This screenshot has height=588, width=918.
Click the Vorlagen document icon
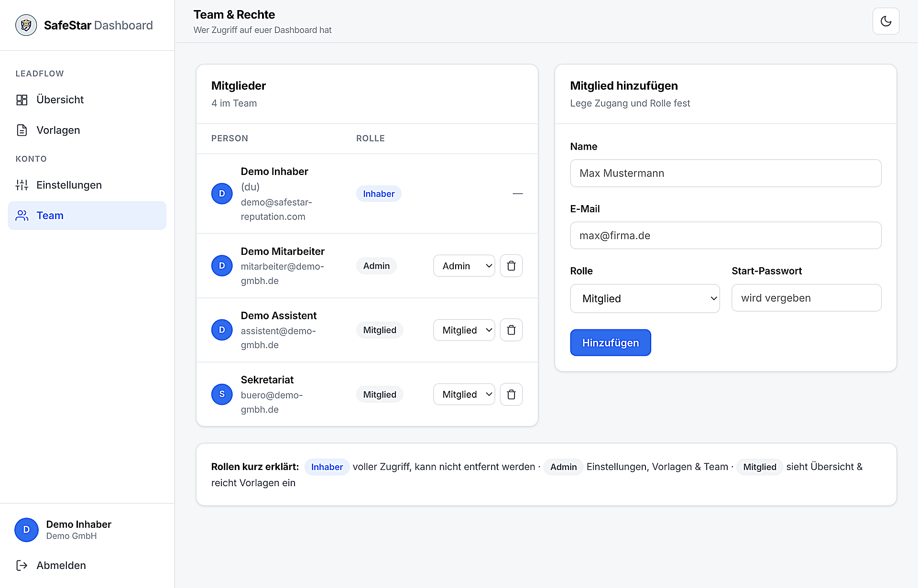[x=22, y=130]
